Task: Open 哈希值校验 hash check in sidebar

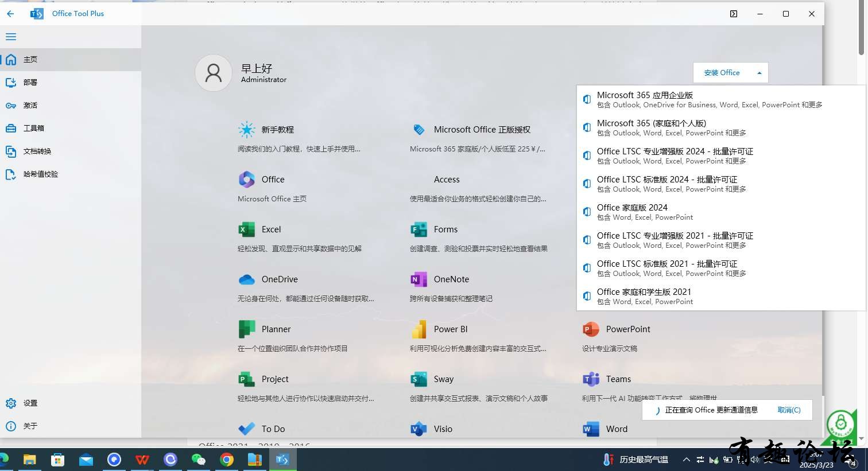Action: pyautogui.click(x=71, y=174)
